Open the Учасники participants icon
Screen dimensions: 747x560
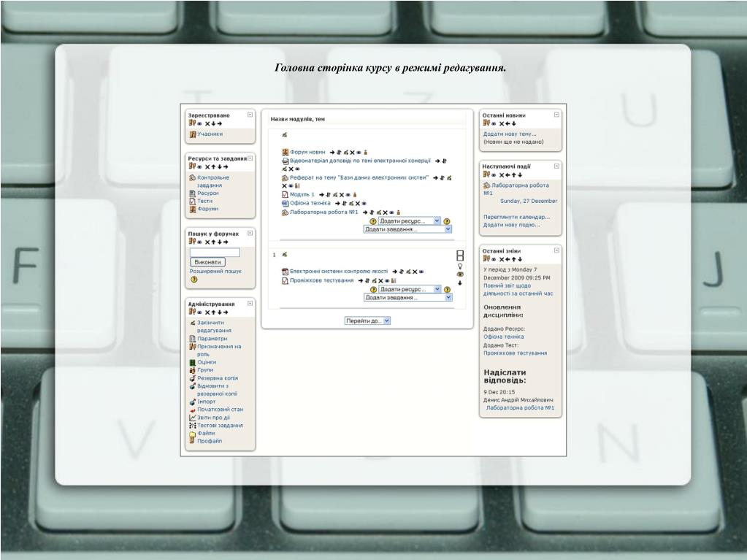pos(193,134)
